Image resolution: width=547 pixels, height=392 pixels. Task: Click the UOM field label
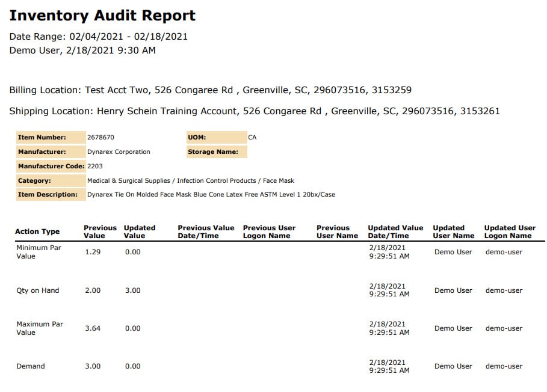(197, 138)
